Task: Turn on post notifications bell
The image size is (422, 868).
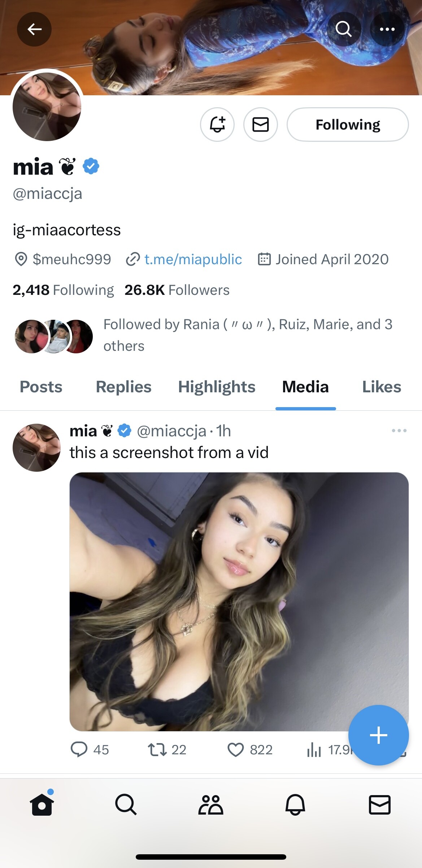Action: (217, 125)
